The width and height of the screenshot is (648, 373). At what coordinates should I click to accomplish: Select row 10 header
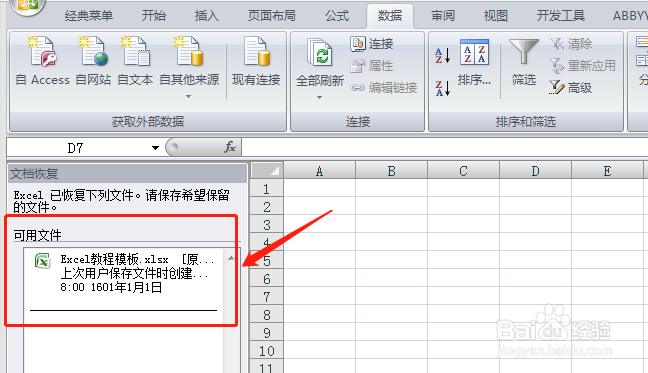267,351
